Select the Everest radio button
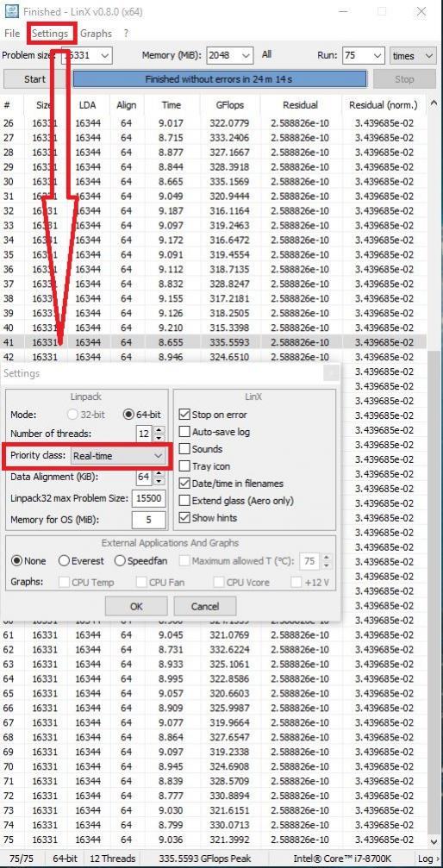Screen dimensions: 443x868 (x=64, y=561)
